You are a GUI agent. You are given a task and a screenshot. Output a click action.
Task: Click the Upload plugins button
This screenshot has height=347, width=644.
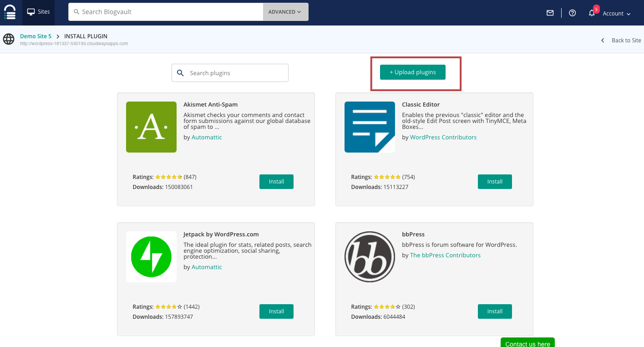[413, 72]
